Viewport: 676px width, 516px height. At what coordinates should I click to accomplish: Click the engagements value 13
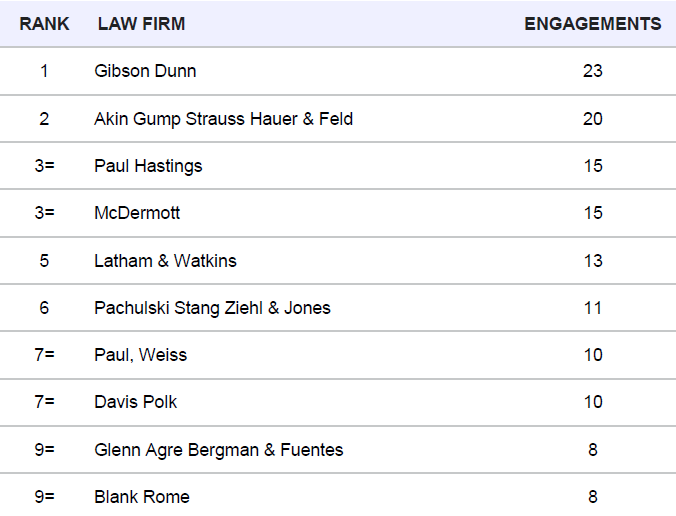[x=593, y=260]
